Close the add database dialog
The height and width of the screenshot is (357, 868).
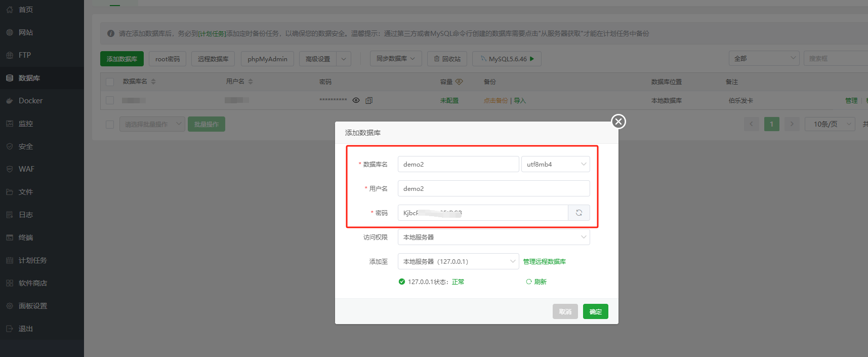point(618,122)
